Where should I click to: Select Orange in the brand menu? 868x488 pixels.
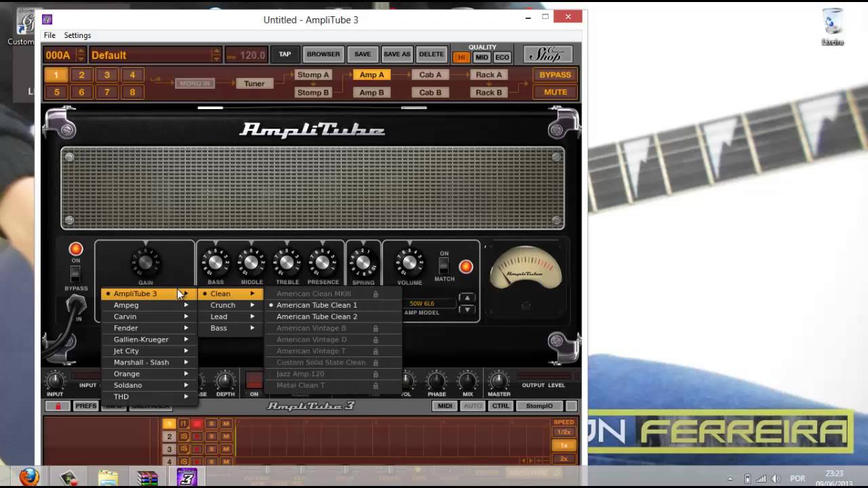(x=149, y=373)
